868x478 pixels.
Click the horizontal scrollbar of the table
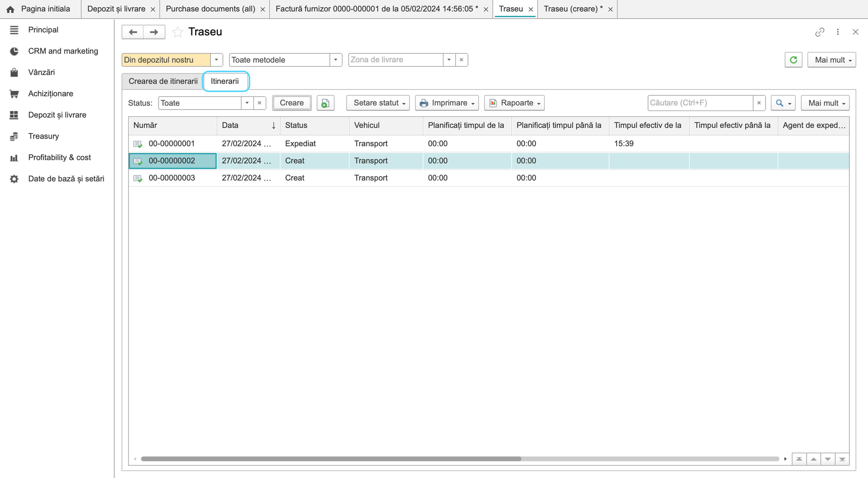[x=331, y=459]
